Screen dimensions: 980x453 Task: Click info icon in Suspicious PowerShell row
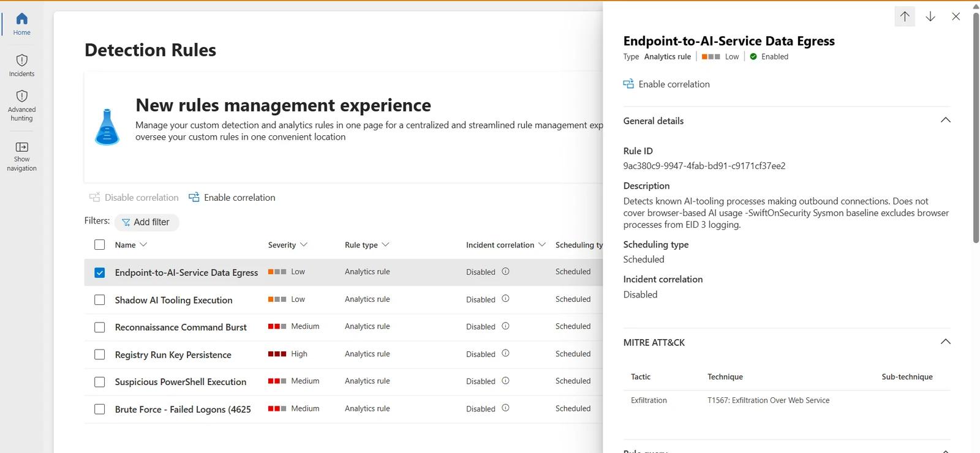(505, 381)
